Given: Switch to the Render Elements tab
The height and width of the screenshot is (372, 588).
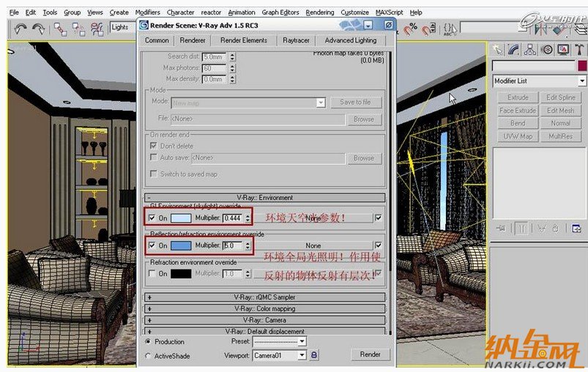Looking at the screenshot, I should click(x=244, y=40).
